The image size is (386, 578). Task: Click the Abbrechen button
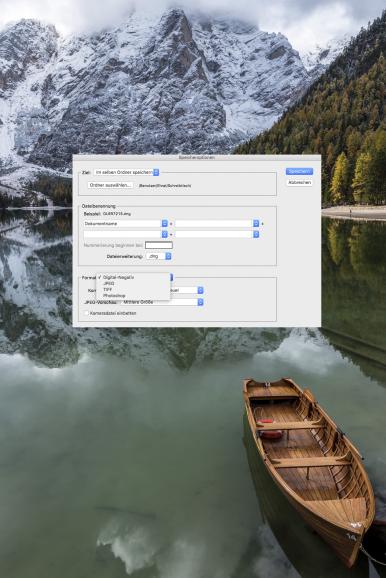[299, 182]
